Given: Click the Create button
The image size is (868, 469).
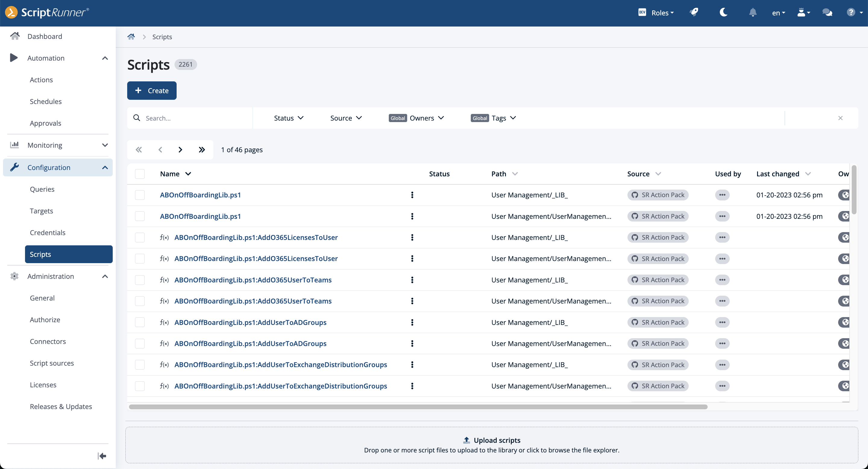Looking at the screenshot, I should [x=152, y=90].
